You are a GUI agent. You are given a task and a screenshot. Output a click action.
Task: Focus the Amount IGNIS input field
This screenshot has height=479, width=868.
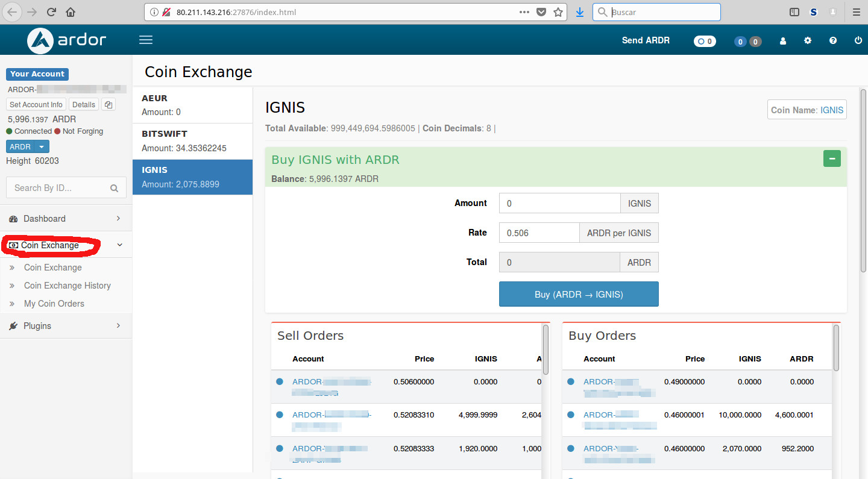[560, 203]
